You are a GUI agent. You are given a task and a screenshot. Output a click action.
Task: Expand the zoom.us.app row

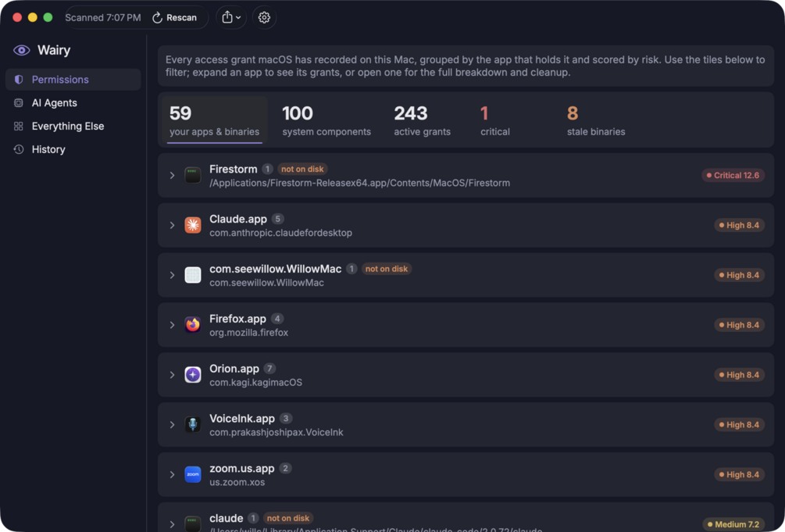(x=172, y=474)
